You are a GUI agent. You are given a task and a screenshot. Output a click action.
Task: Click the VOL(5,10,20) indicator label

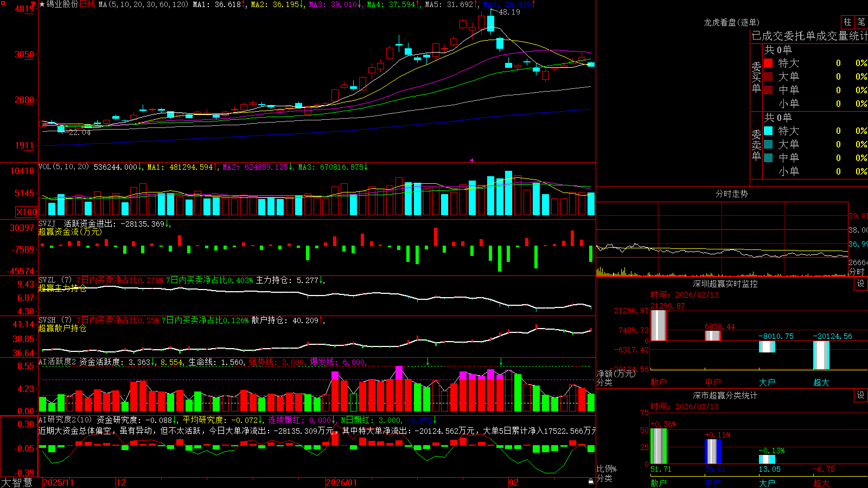[63, 167]
